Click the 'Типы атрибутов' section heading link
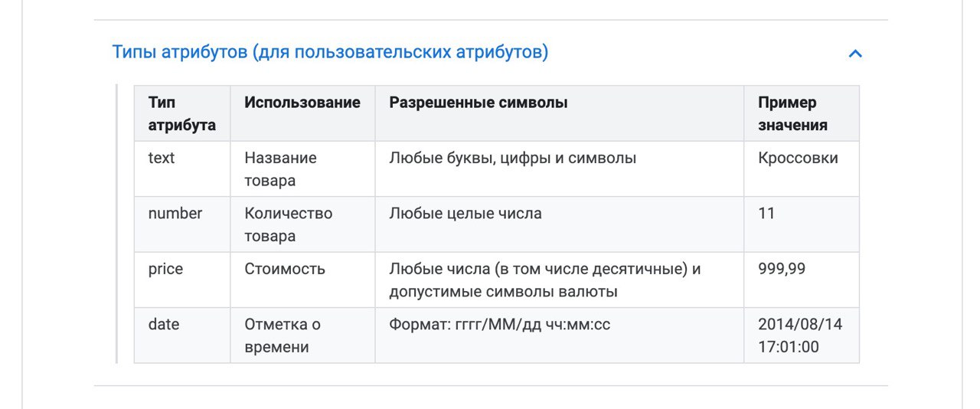The image size is (980, 409). point(330,52)
